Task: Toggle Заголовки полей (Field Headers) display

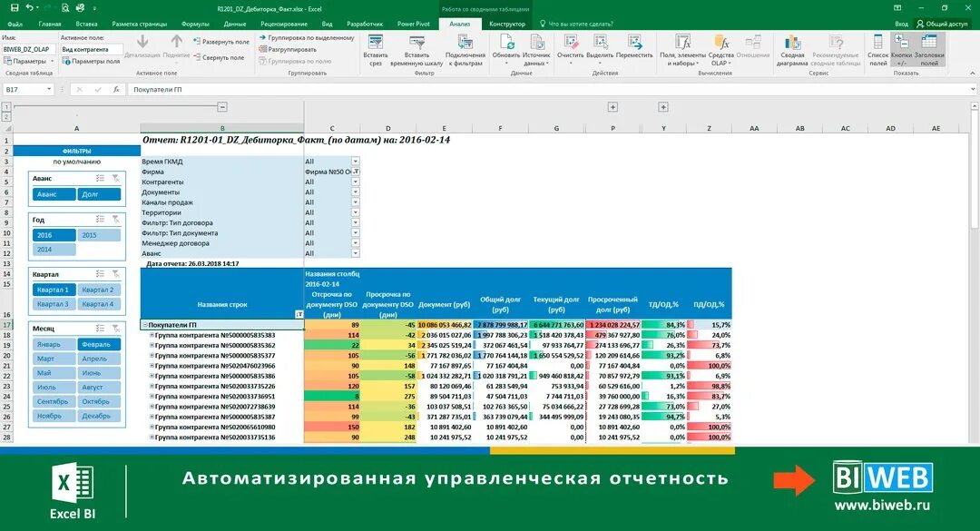Action: [x=929, y=50]
